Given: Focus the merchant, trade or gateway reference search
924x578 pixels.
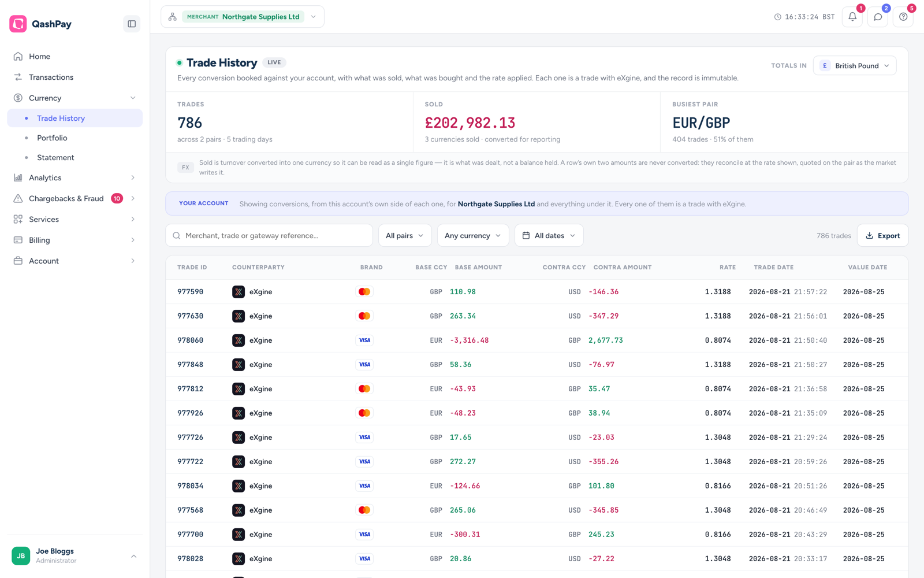Looking at the screenshot, I should pyautogui.click(x=269, y=235).
